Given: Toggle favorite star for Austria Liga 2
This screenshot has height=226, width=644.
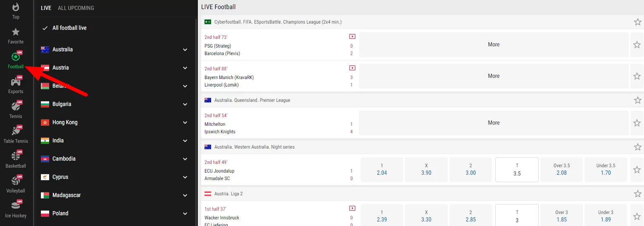Looking at the screenshot, I should [x=637, y=194].
